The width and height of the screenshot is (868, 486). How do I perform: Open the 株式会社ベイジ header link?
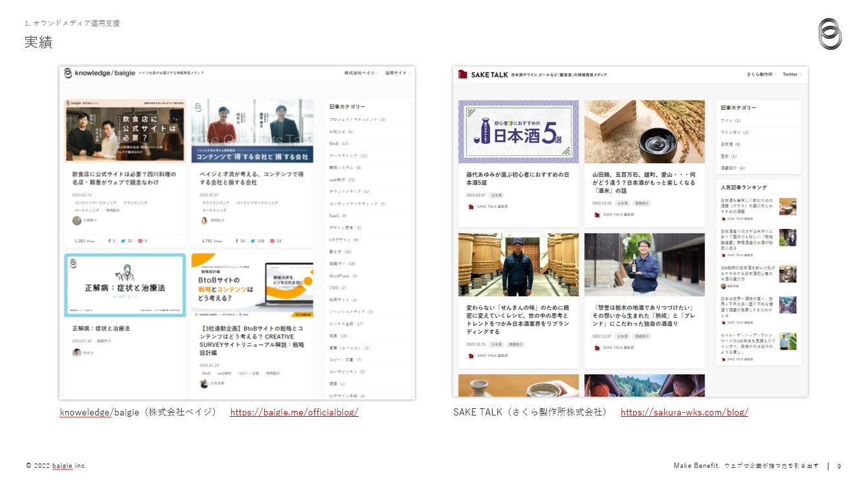tap(361, 73)
